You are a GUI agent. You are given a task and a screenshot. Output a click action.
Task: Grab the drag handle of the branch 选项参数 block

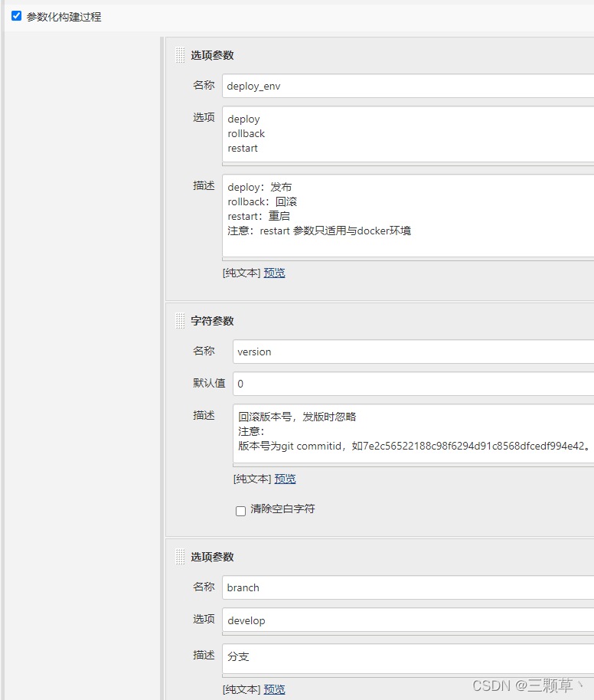tap(180, 557)
